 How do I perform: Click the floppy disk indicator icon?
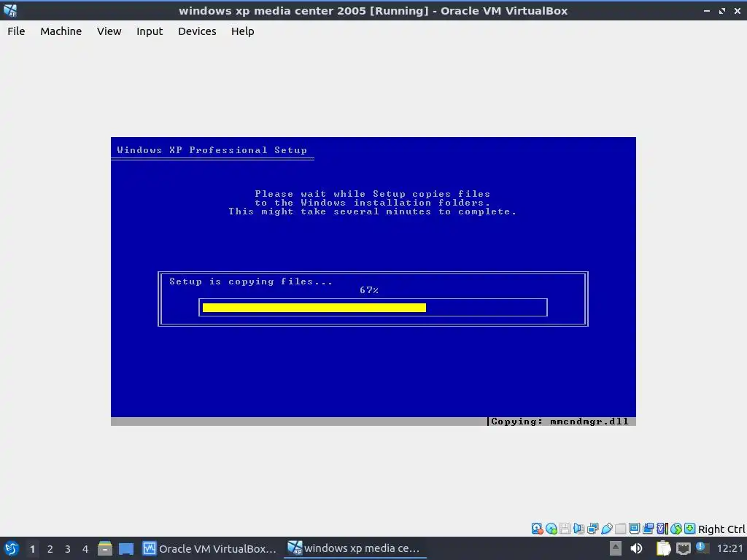click(565, 528)
